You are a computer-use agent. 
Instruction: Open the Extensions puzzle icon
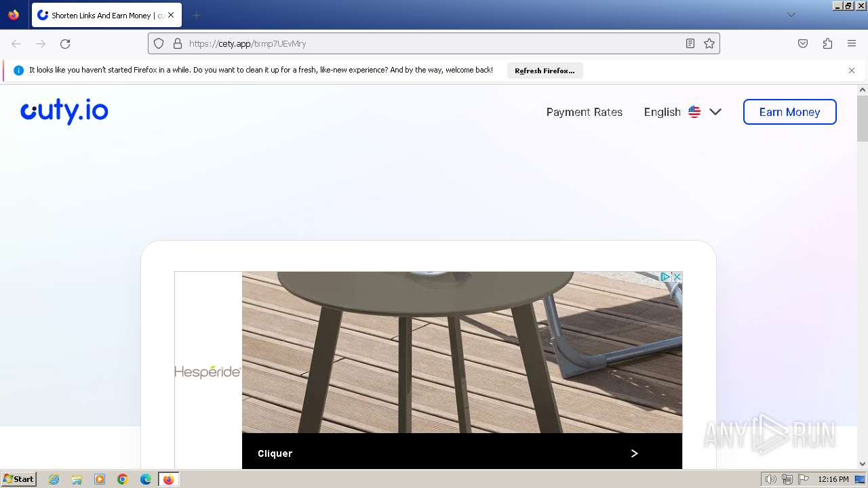click(x=827, y=43)
